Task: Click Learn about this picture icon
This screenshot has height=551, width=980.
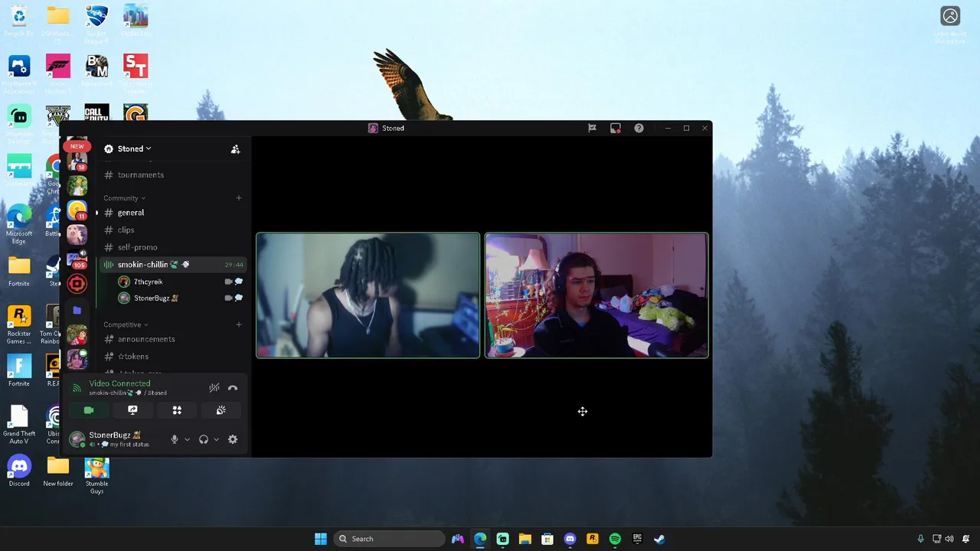Action: [950, 24]
